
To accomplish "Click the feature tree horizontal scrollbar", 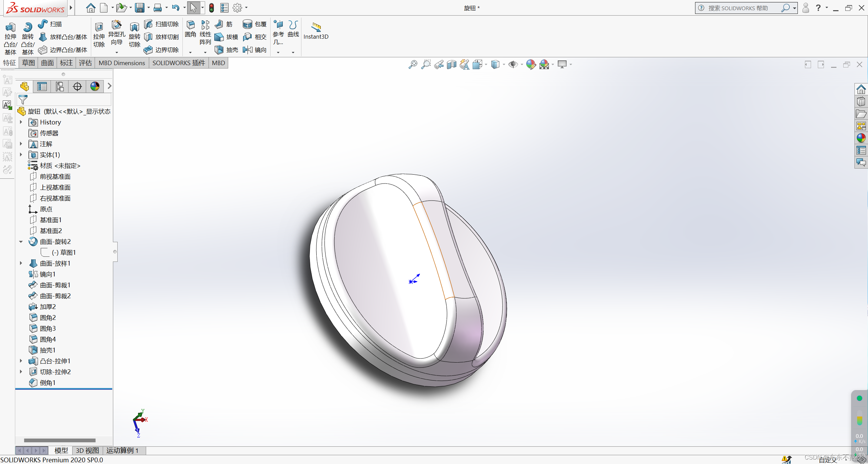I will tap(60, 440).
